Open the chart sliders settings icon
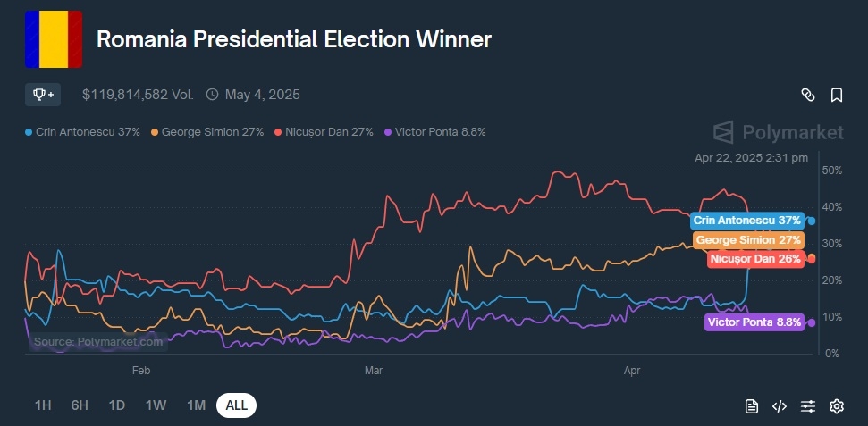This screenshot has height=426, width=868. 808,406
